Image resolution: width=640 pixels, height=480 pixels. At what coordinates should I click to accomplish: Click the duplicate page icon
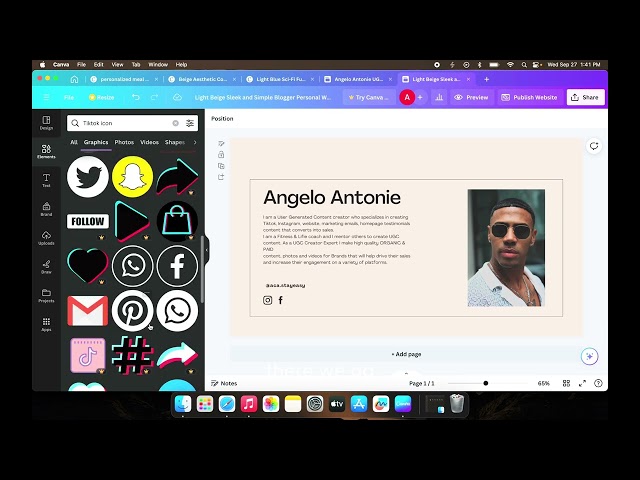[221, 166]
